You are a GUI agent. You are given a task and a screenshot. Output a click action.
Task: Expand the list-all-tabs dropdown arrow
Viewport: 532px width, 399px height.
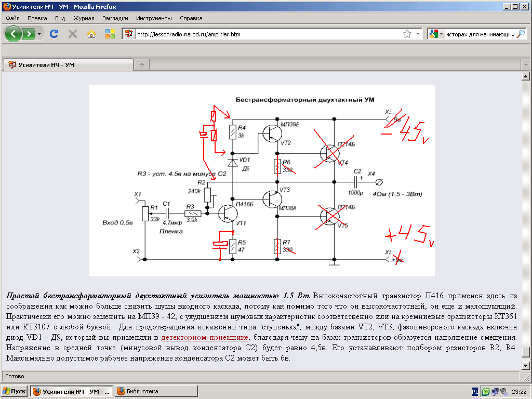[525, 65]
